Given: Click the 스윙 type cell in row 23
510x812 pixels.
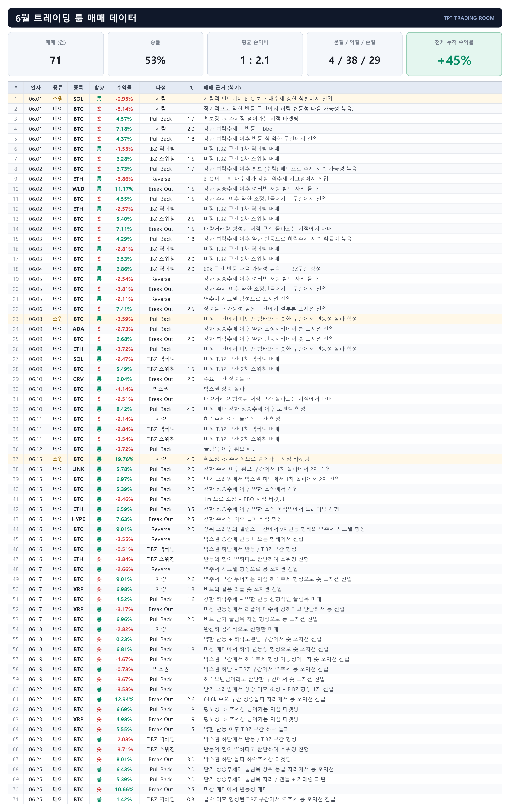Looking at the screenshot, I should pyautogui.click(x=58, y=319).
